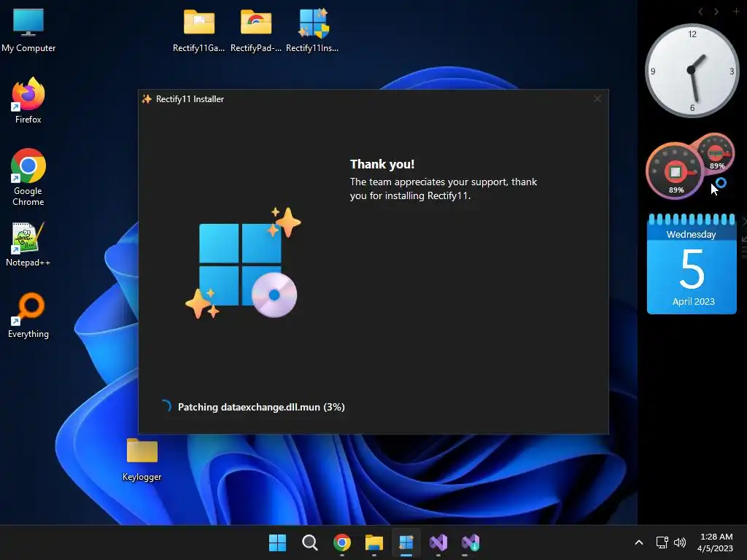Click the calendar gadget showing Wednesday 5

692,264
